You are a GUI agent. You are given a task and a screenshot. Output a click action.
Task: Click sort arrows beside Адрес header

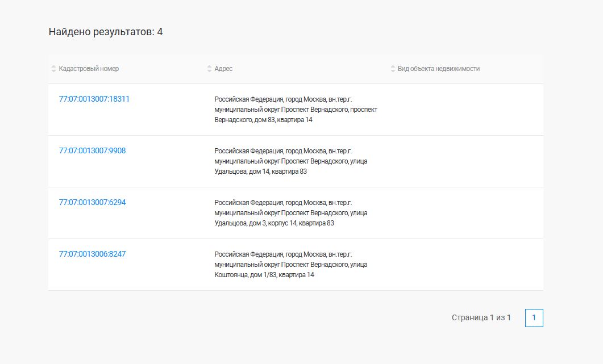click(209, 69)
